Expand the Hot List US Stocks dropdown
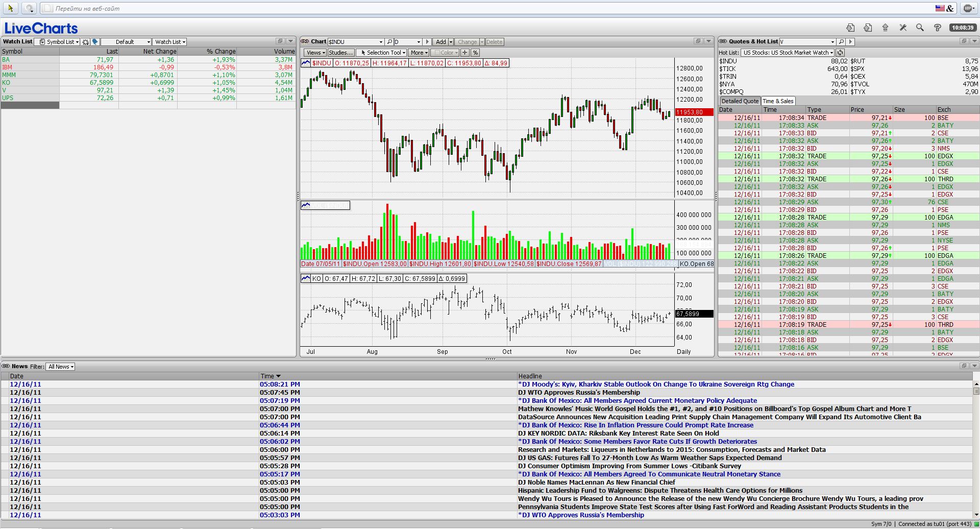This screenshot has height=529, width=980. 788,53
